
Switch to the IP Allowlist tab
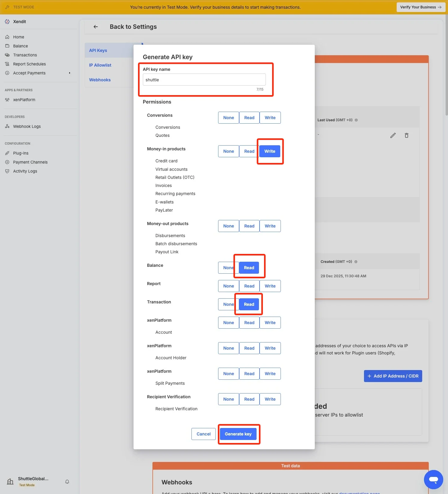coord(100,65)
